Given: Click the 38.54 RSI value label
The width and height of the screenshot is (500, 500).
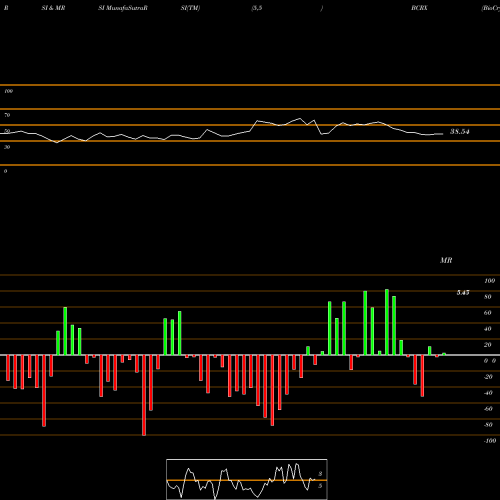Looking at the screenshot, I should (x=460, y=131).
